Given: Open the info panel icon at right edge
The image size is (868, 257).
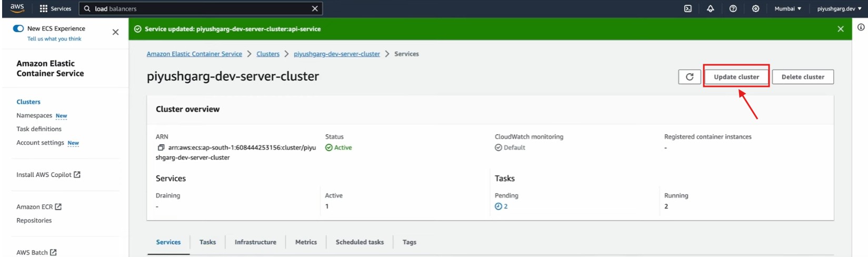Looking at the screenshot, I should (x=861, y=27).
